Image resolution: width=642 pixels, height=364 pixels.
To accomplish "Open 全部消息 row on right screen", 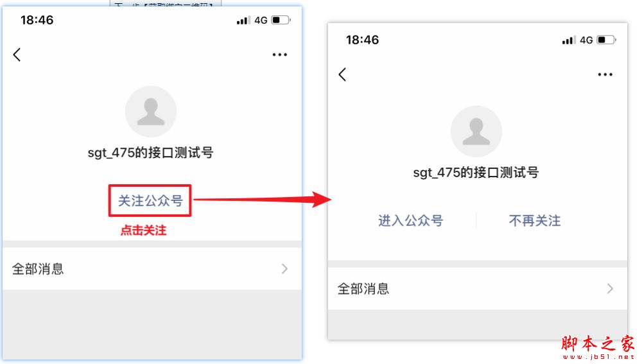I will click(x=478, y=288).
